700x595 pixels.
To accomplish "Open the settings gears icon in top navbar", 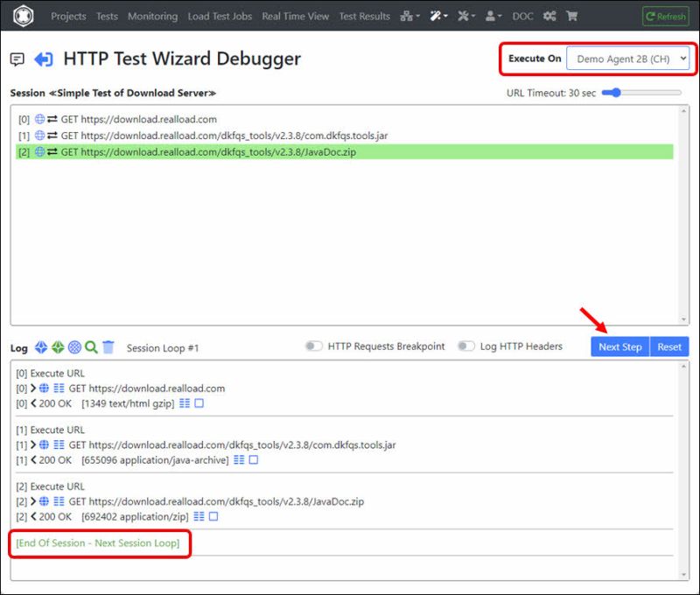I will pyautogui.click(x=549, y=15).
